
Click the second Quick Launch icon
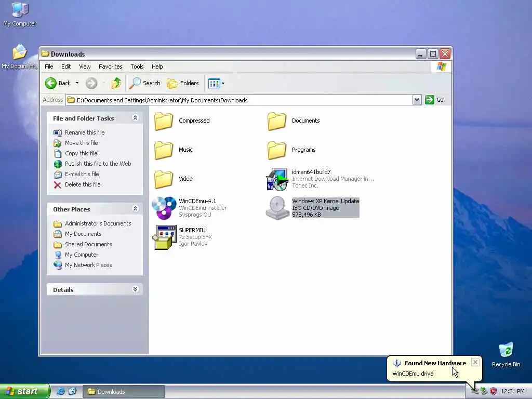click(72, 391)
